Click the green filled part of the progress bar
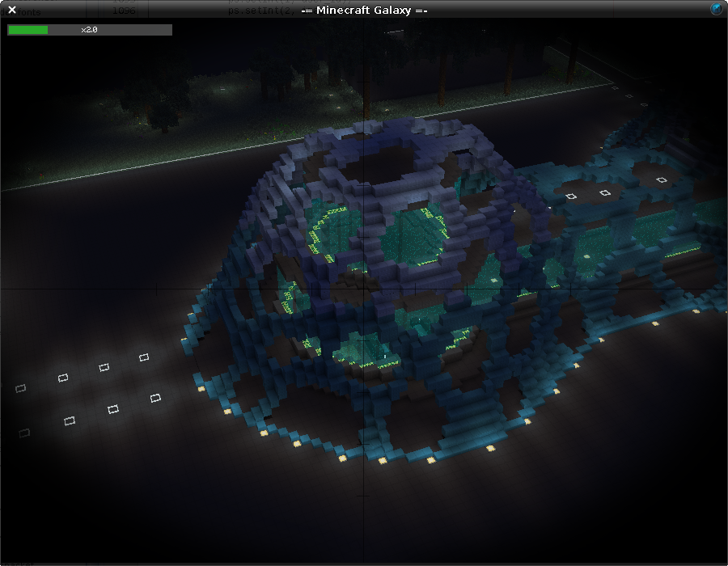Screen dimensions: 728x566 click(28, 30)
